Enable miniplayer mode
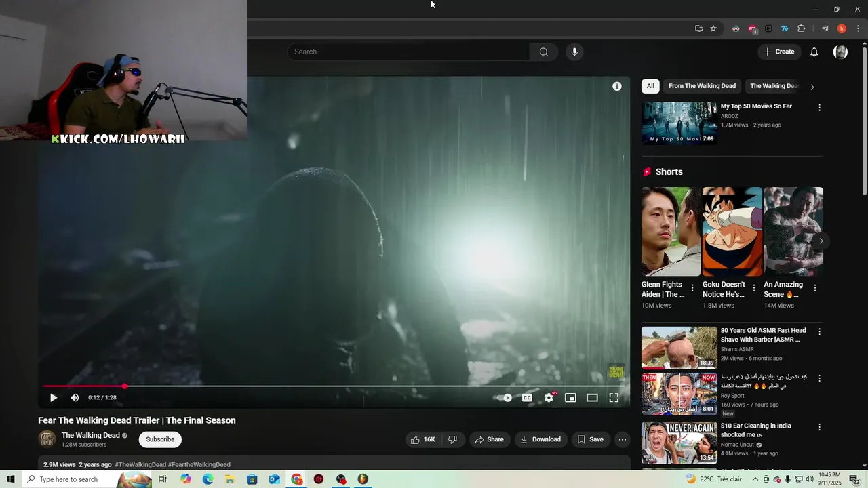Image resolution: width=868 pixels, height=488 pixels. (x=570, y=398)
